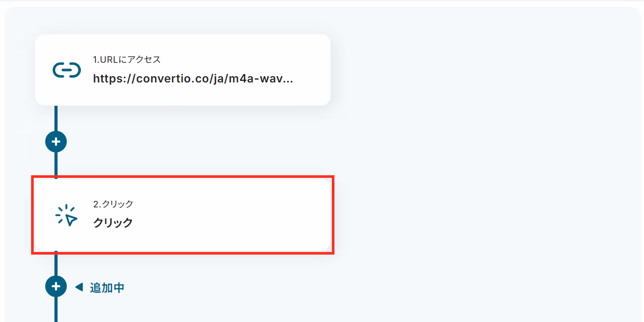
Task: Click the connector line below step 1 card
Action: (x=56, y=118)
